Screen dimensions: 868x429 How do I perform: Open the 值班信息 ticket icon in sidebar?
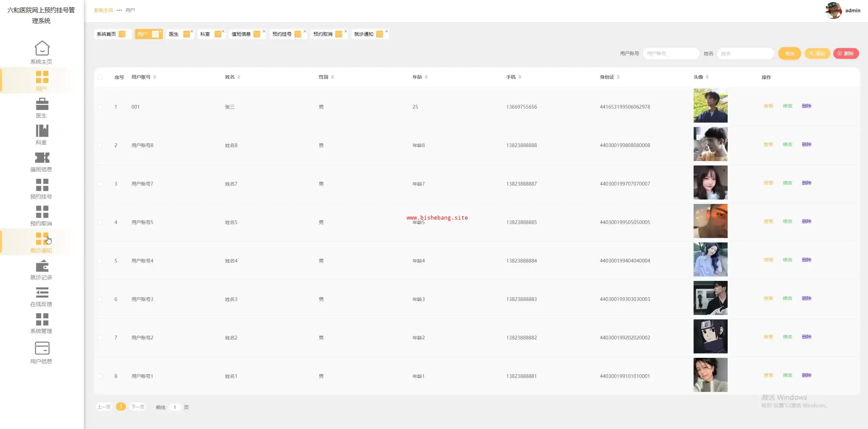tap(42, 158)
